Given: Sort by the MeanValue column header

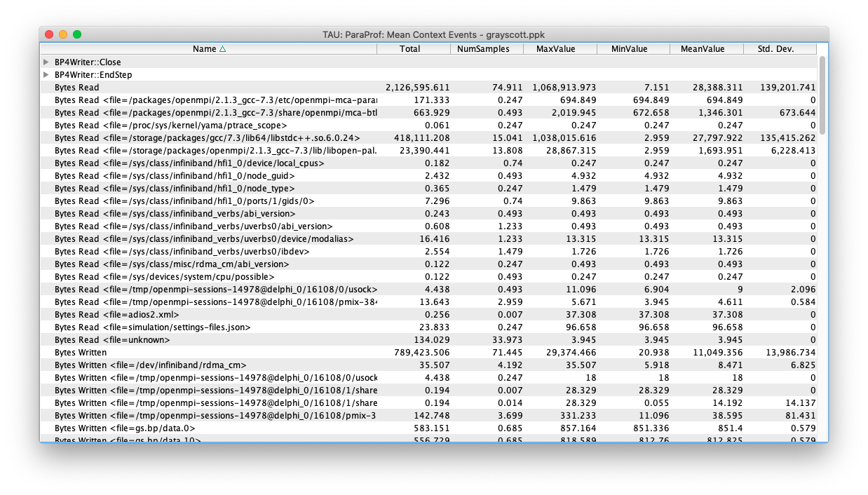Looking at the screenshot, I should click(x=707, y=49).
